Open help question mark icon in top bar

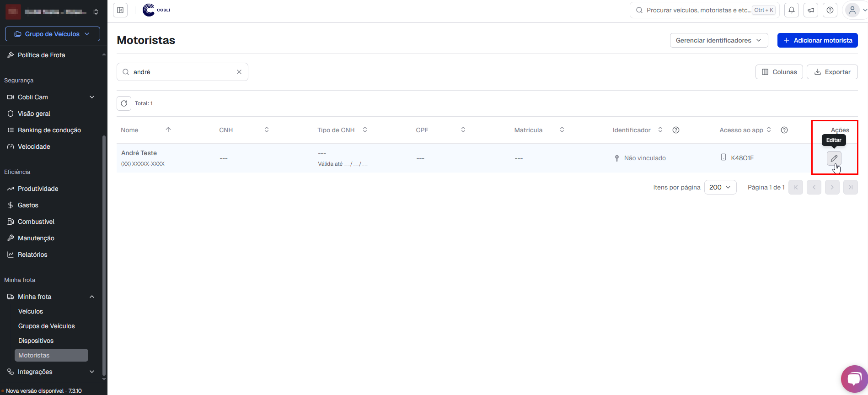point(830,10)
